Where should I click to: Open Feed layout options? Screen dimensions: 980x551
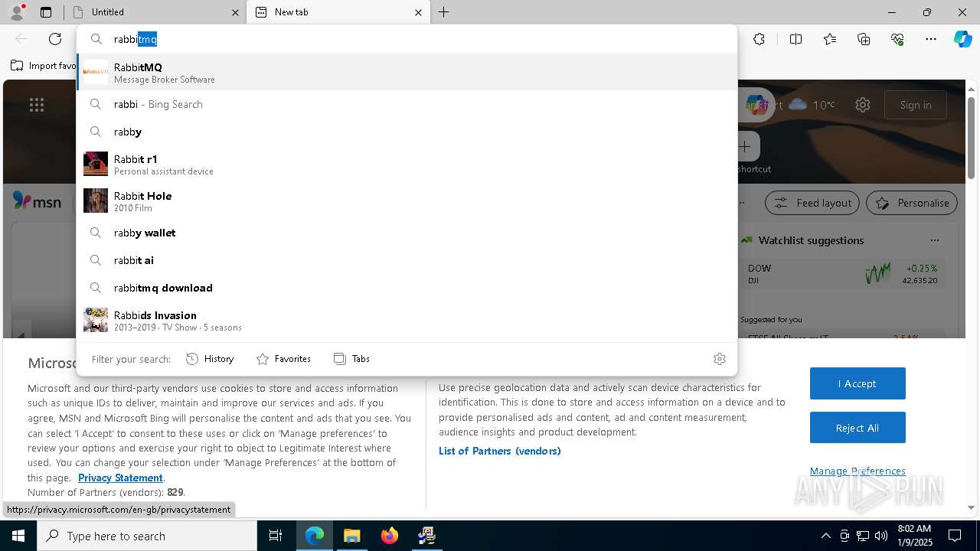tap(812, 203)
